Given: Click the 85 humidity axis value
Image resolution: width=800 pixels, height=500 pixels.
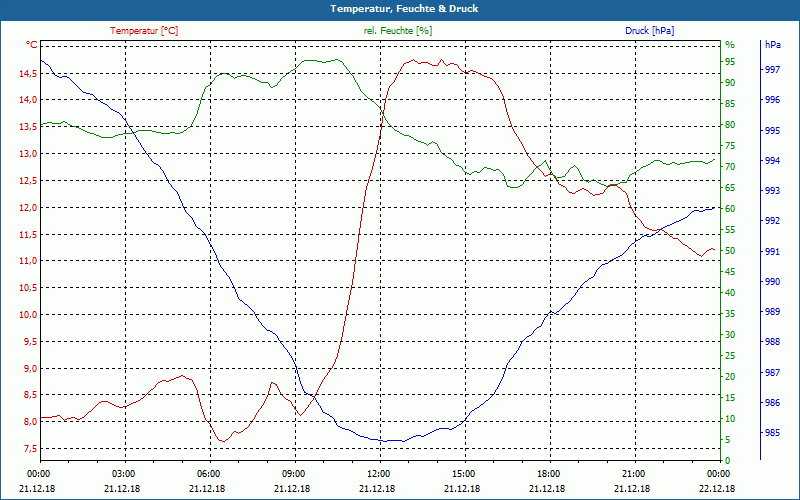Looking at the screenshot, I should pos(730,104).
